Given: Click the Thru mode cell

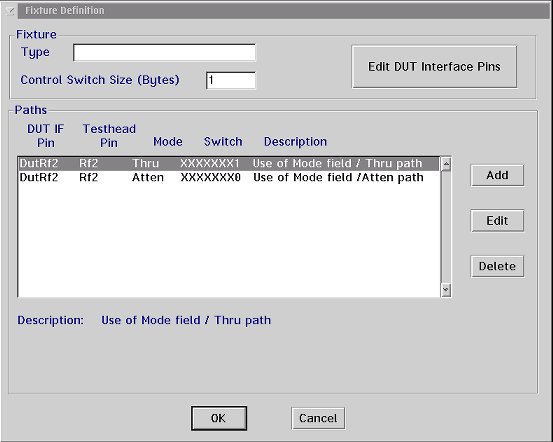Looking at the screenshot, I should click(x=146, y=164).
